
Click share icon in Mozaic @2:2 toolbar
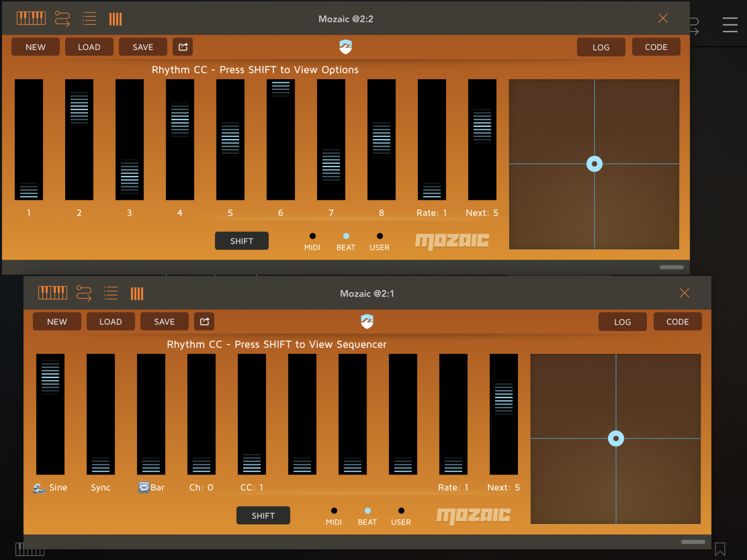click(183, 47)
